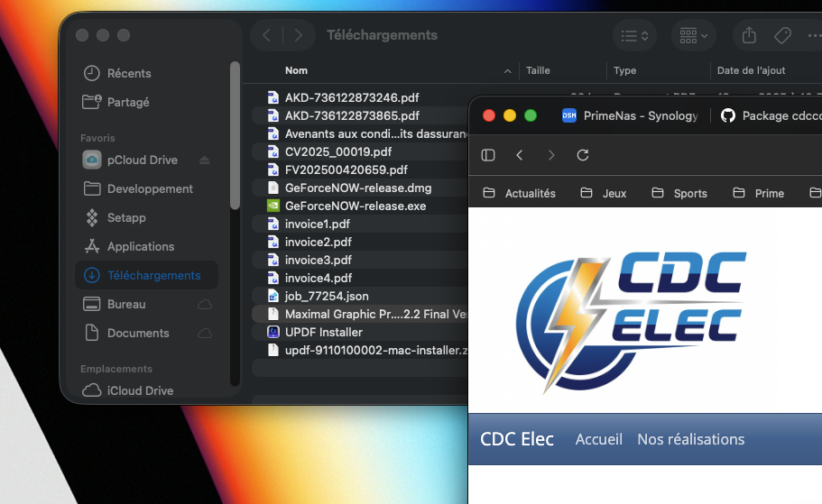Viewport: 822px width, 504px height.
Task: Click the Finder back navigation arrow
Action: [266, 36]
